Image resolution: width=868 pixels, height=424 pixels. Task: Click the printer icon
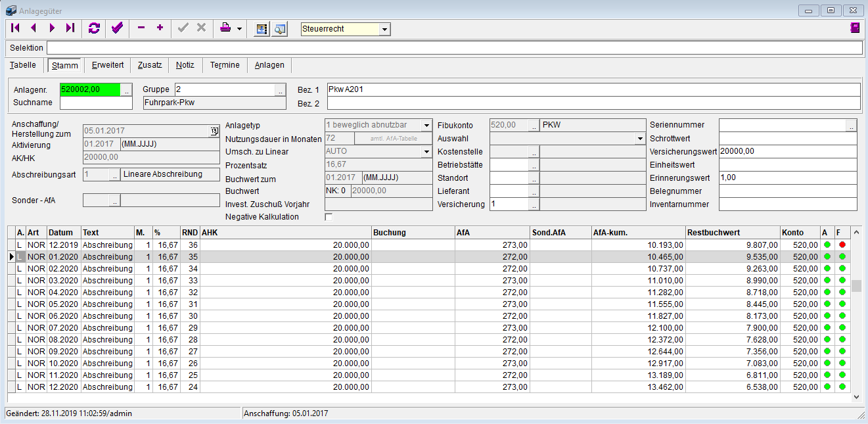tap(225, 28)
